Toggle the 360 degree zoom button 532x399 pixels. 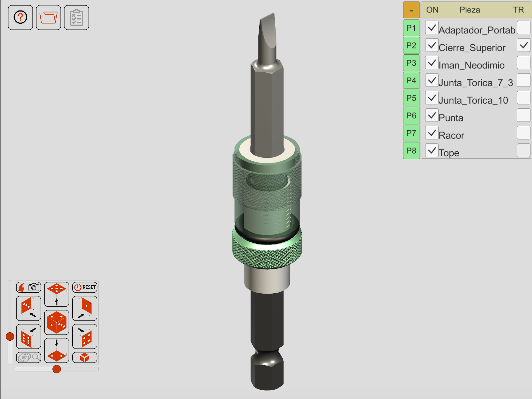[29, 357]
